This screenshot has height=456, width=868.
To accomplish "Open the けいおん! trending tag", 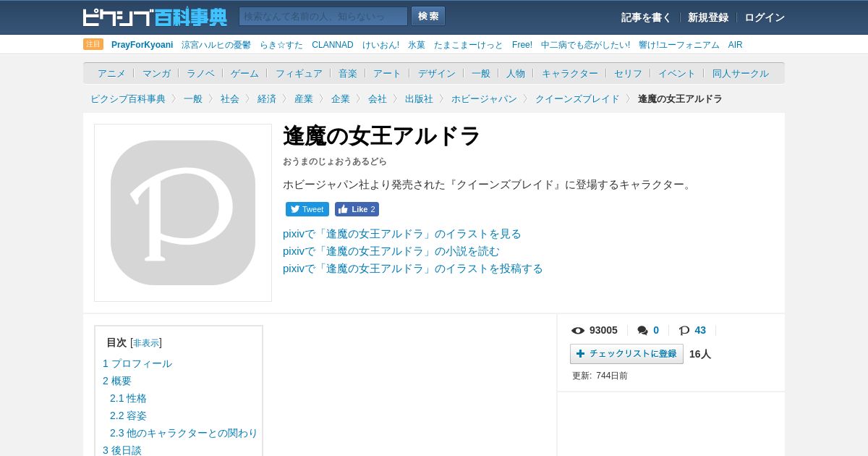I will pos(380,45).
